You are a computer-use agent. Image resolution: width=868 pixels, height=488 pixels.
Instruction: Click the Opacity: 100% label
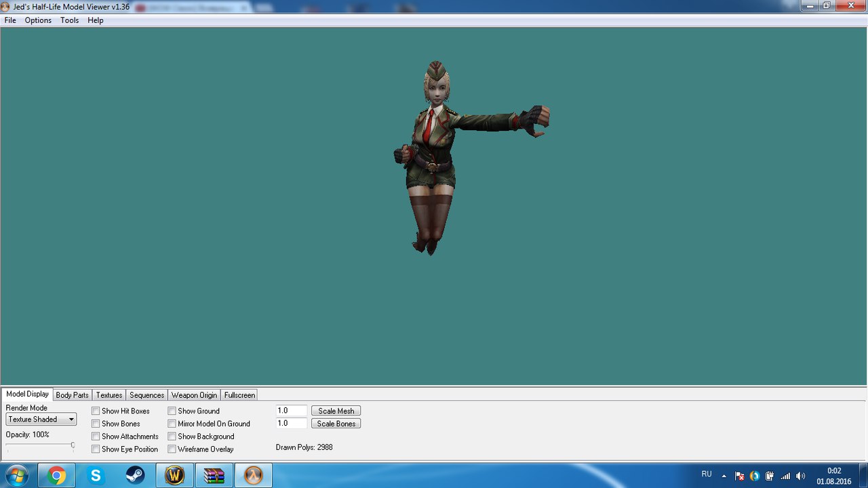pos(28,434)
